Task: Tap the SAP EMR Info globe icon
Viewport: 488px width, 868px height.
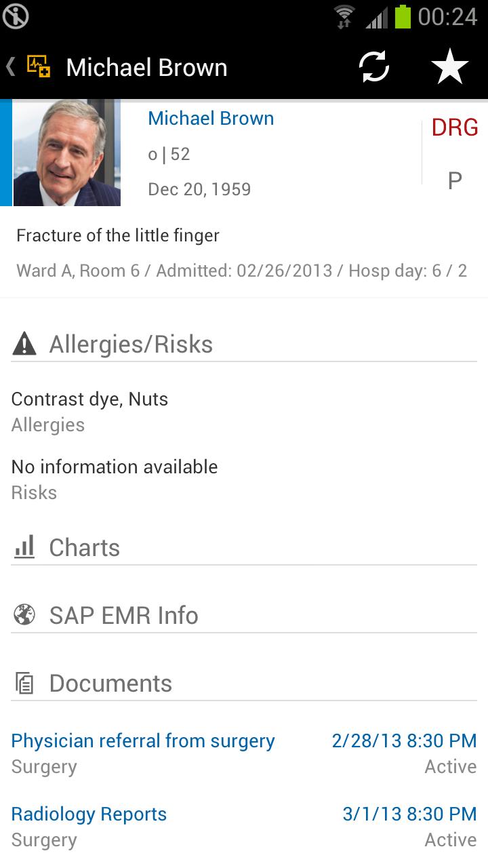Action: (24, 615)
